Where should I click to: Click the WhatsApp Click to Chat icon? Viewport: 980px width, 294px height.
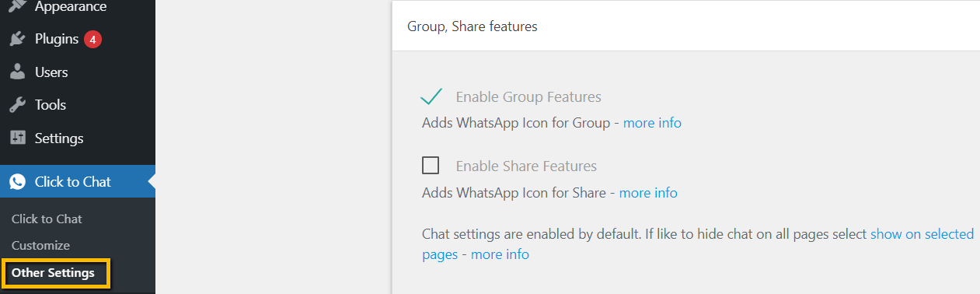17,182
